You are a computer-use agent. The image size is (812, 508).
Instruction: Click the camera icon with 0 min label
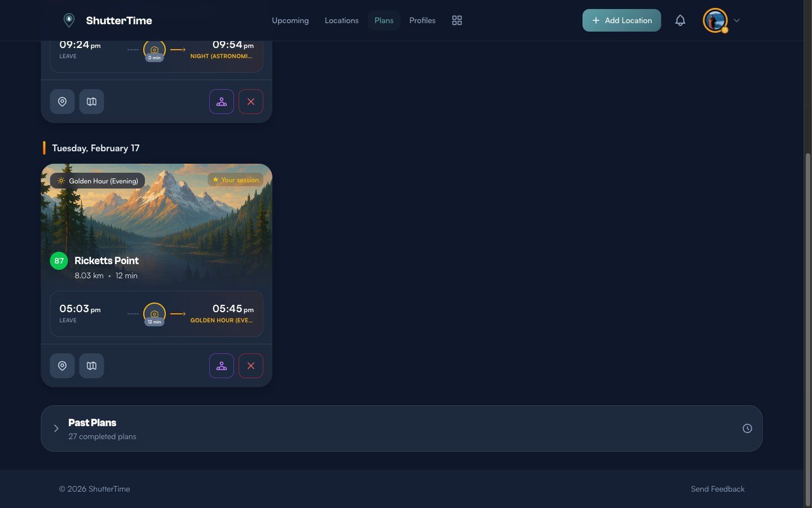(155, 50)
